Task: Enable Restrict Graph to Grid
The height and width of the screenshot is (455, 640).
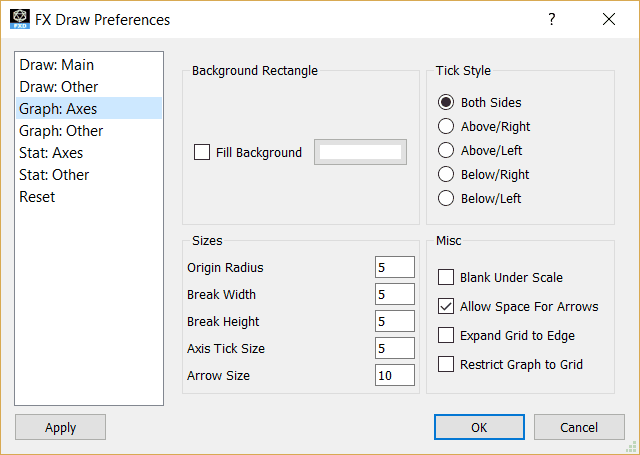Action: click(x=446, y=364)
